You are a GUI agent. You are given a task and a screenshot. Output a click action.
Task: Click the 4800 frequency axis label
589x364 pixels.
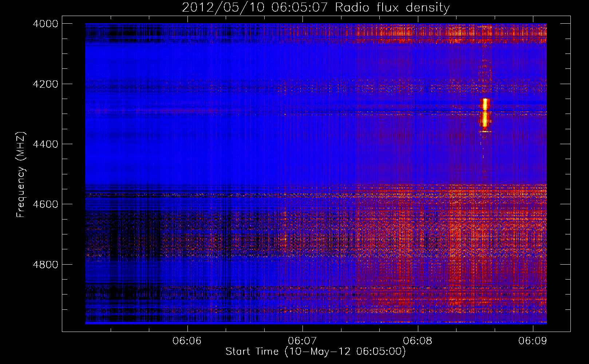tap(46, 264)
